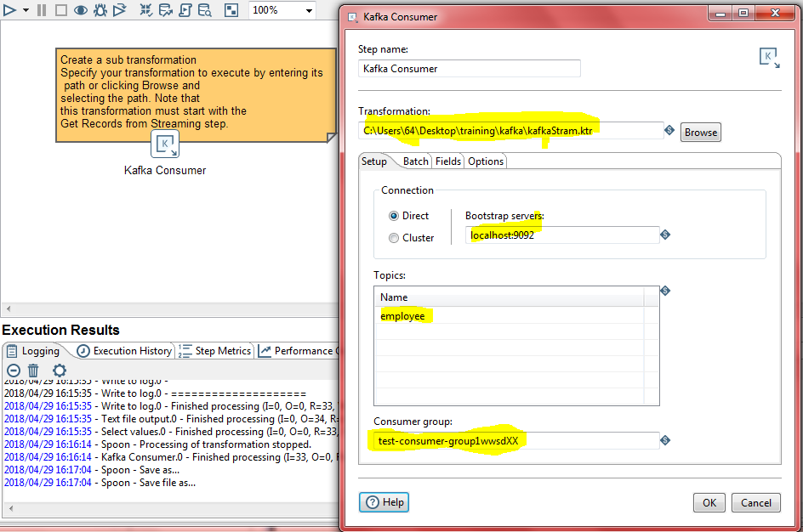Browse for the transformation file
The width and height of the screenshot is (803, 532).
pyautogui.click(x=701, y=132)
